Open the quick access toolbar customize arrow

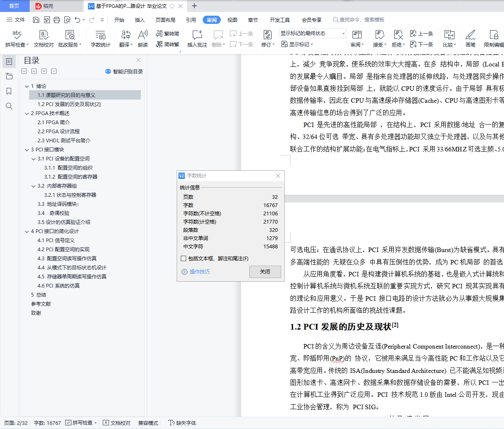coord(102,20)
